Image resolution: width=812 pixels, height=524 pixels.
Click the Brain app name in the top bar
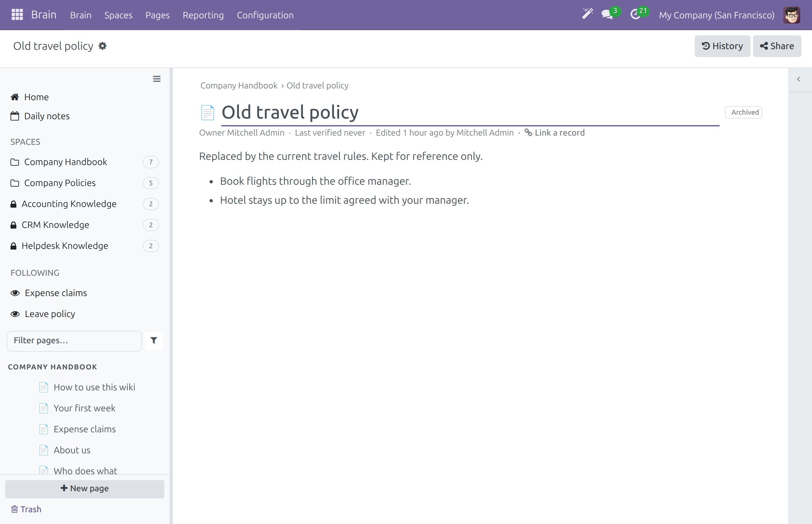tap(44, 15)
